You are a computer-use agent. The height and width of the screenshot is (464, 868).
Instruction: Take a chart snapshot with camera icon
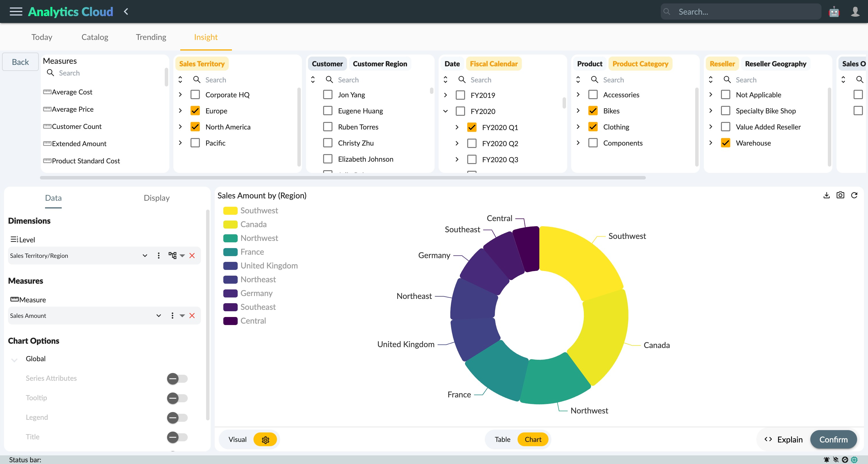tap(840, 195)
